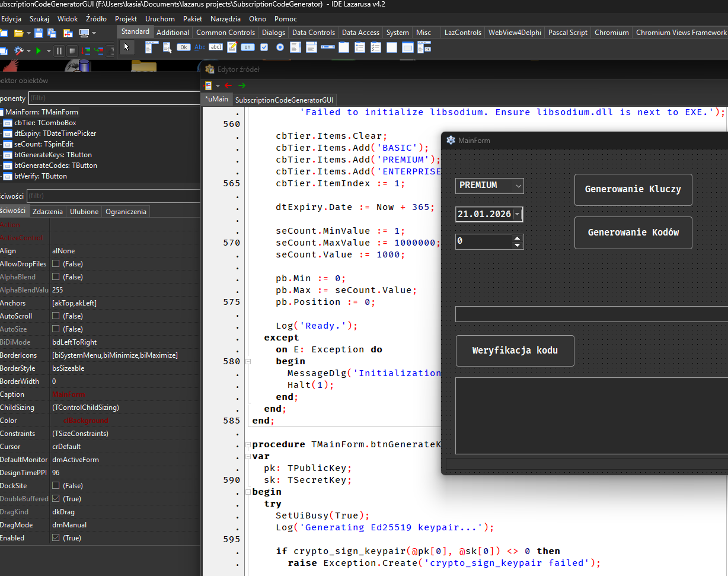The width and height of the screenshot is (728, 576).
Task: Choose the TMemo component icon
Action: point(232,47)
